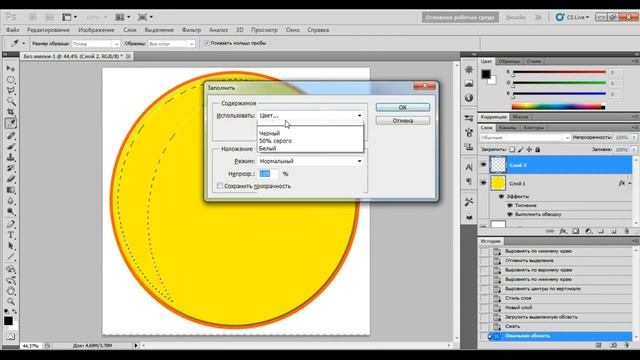The image size is (640, 360).
Task: Click the opacity Непрозр. input field
Action: tap(268, 174)
